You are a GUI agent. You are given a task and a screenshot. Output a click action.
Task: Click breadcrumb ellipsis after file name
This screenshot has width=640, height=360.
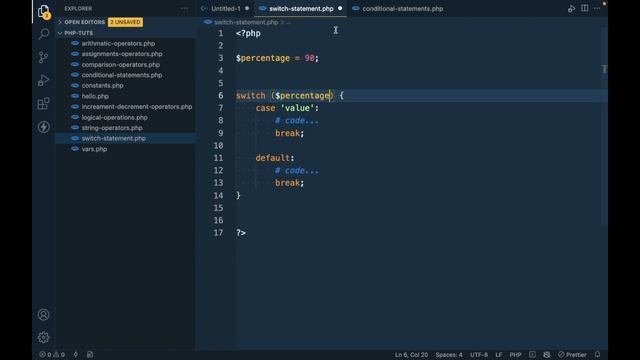pyautogui.click(x=288, y=22)
